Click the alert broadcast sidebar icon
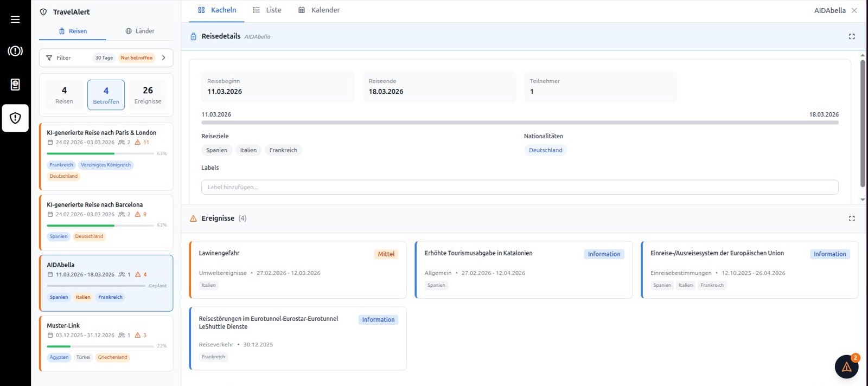868x386 pixels. pos(15,51)
